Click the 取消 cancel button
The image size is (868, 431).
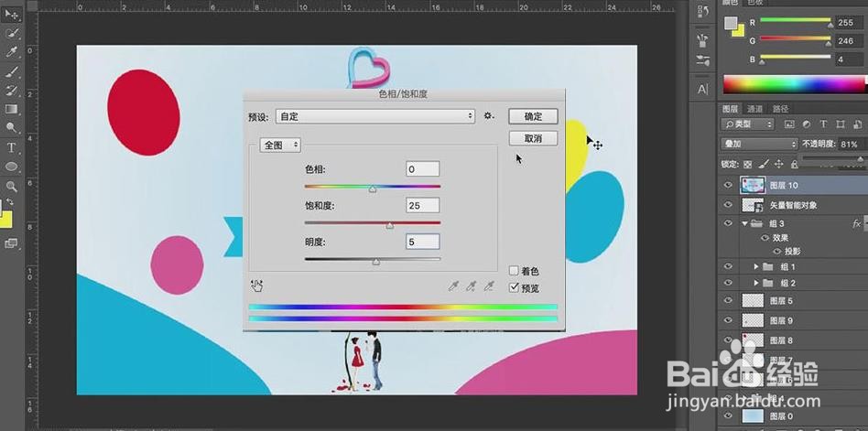click(x=533, y=138)
